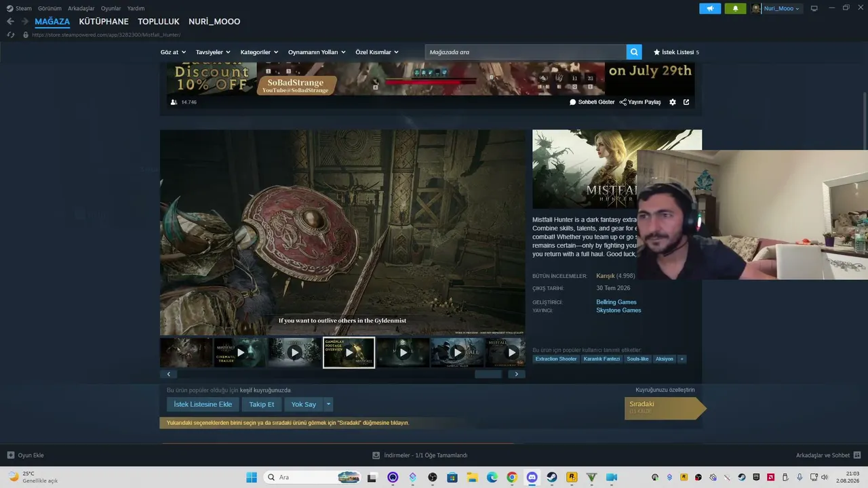Open the Oyunlar menu

click(x=111, y=8)
